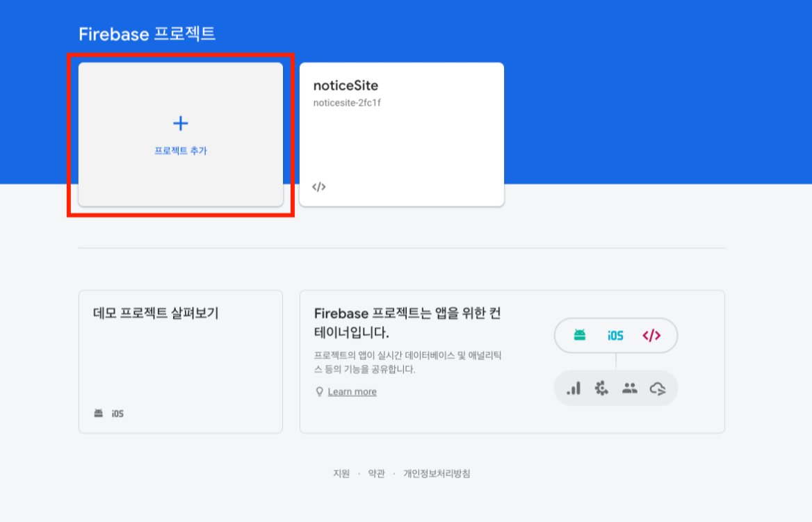Click the analytics bar chart icon
This screenshot has height=522, width=812.
click(x=574, y=389)
